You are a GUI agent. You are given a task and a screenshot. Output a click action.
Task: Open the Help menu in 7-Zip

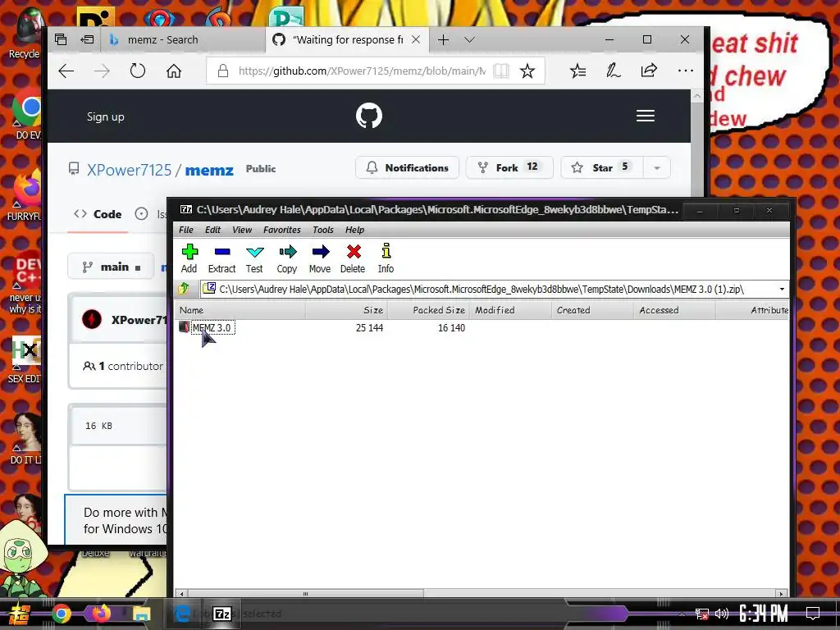point(354,230)
